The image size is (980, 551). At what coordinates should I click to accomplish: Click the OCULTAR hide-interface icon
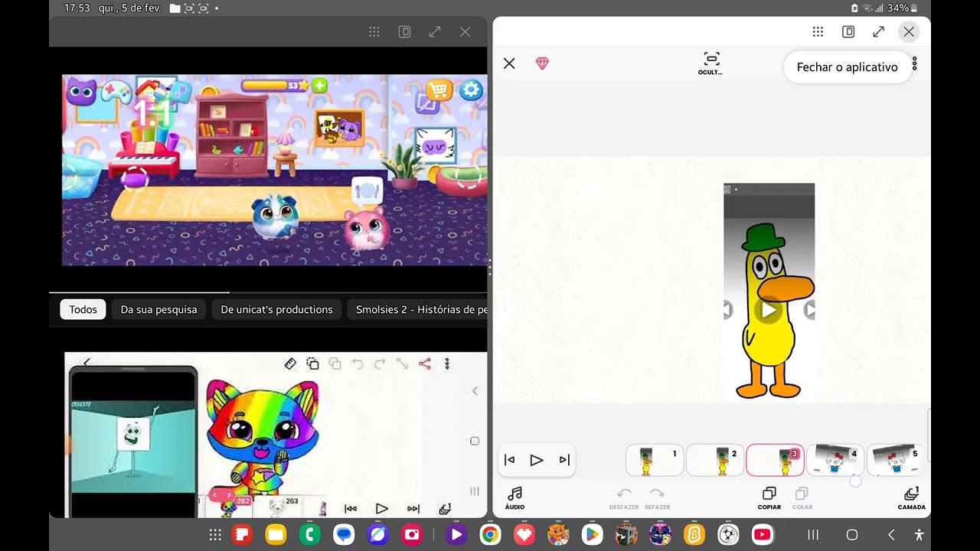tap(711, 63)
